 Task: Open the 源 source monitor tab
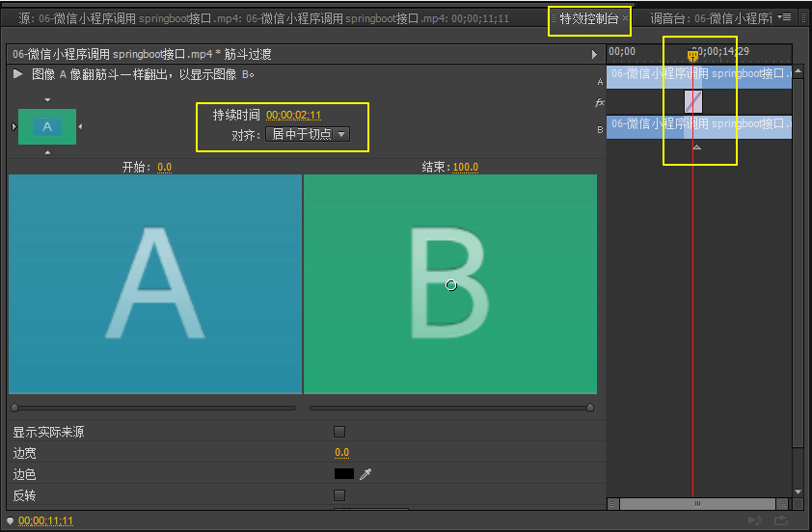[x=263, y=19]
